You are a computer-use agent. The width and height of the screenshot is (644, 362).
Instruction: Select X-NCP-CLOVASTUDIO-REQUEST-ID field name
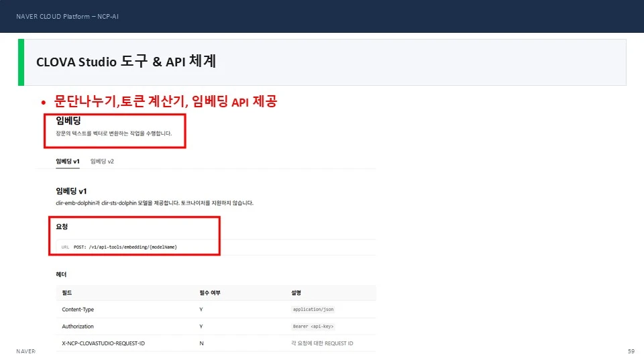point(103,343)
